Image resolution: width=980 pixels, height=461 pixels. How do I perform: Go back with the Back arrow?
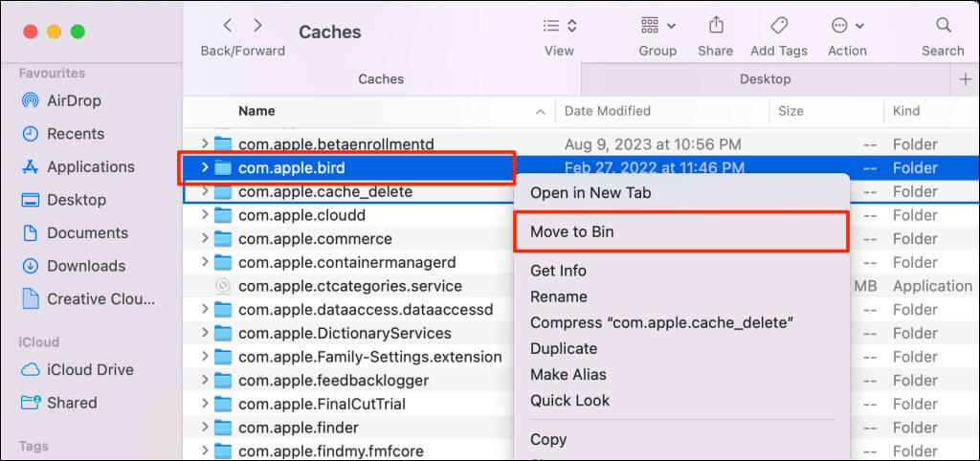click(x=228, y=26)
